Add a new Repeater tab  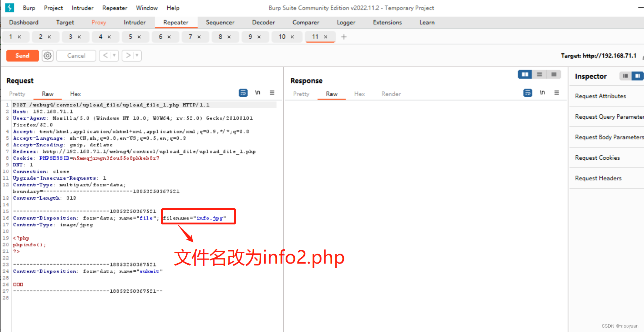pyautogui.click(x=344, y=37)
